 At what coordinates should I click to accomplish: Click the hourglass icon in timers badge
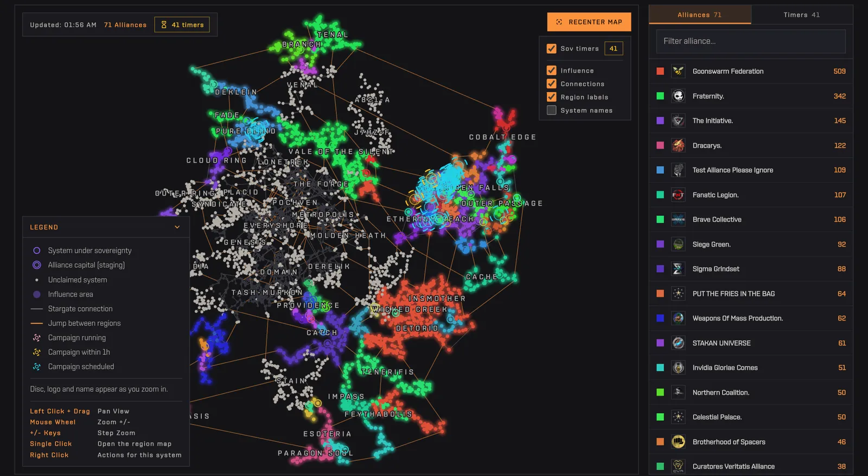point(164,24)
